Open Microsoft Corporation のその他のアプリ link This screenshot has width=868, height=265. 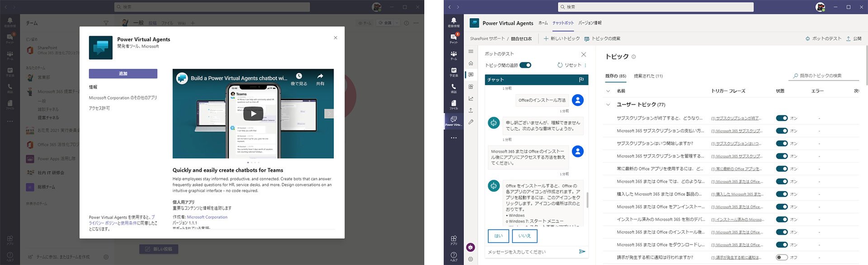coord(123,98)
